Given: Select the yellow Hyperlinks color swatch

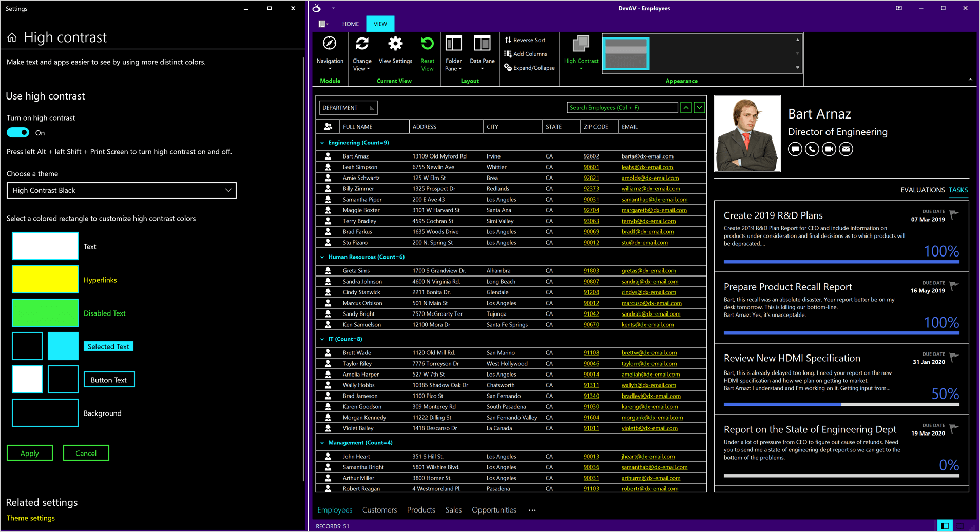Looking at the screenshot, I should point(45,280).
